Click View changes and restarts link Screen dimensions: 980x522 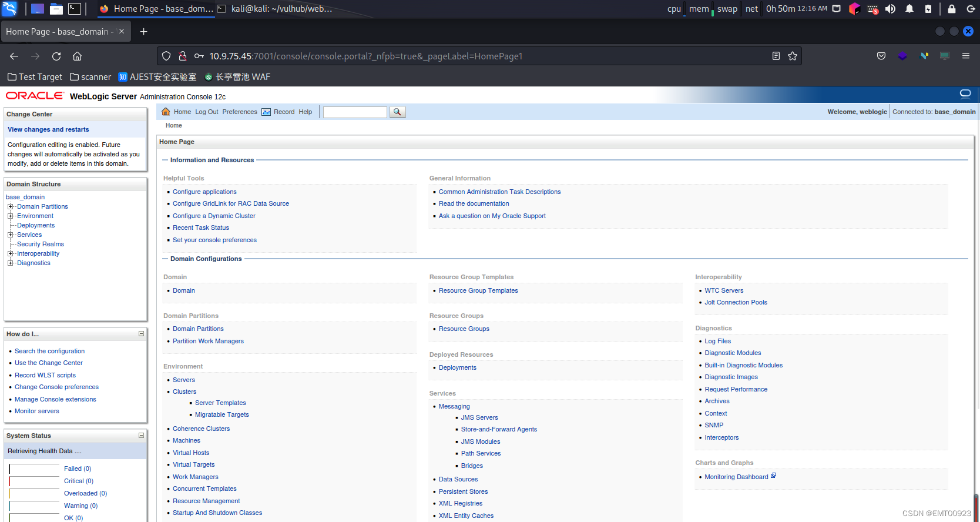[48, 129]
